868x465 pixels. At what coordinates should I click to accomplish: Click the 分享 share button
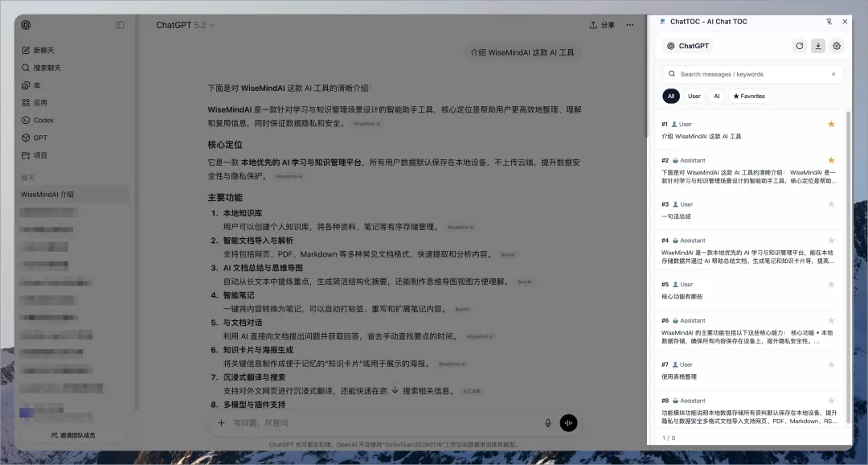(602, 25)
